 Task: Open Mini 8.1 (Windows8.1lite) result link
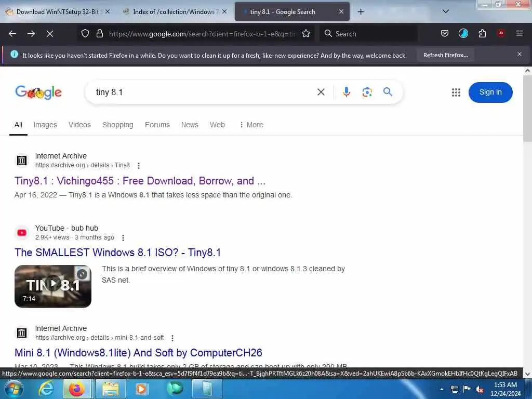coord(138,353)
